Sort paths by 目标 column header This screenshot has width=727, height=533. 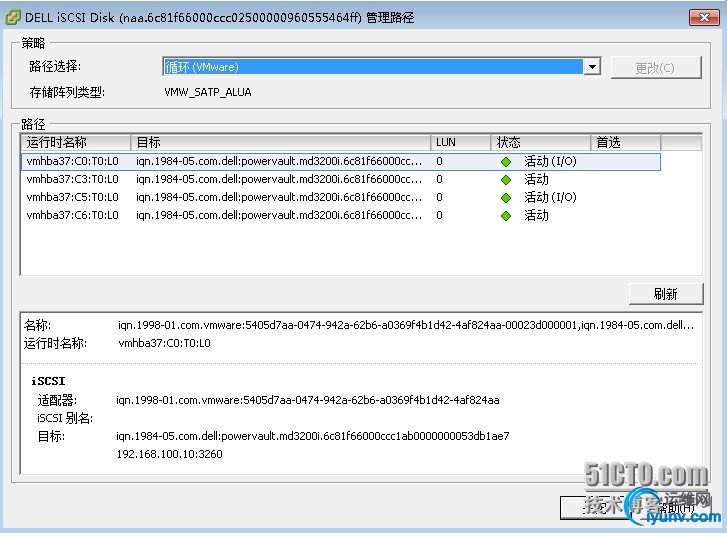(281, 142)
